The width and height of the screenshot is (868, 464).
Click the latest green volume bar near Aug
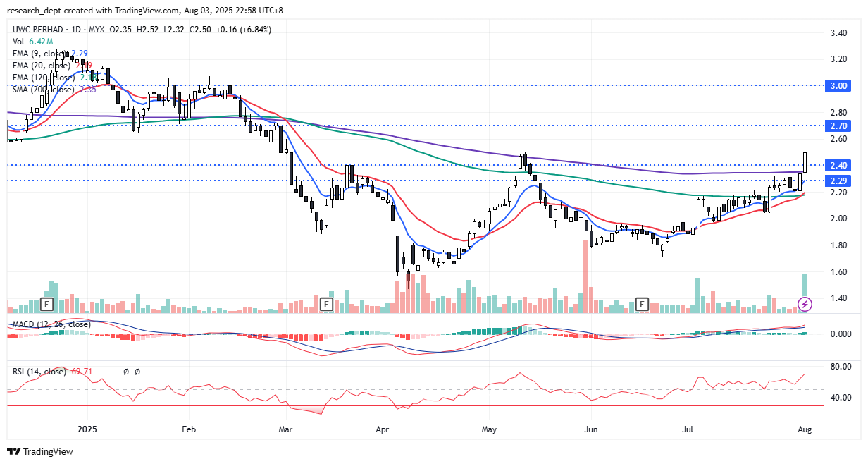point(805,293)
